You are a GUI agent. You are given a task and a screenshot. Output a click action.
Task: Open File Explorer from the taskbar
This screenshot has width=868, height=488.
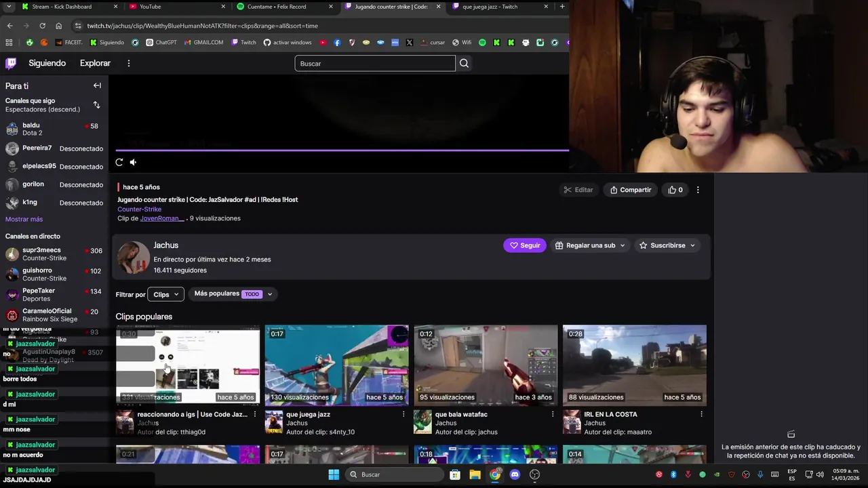click(475, 474)
